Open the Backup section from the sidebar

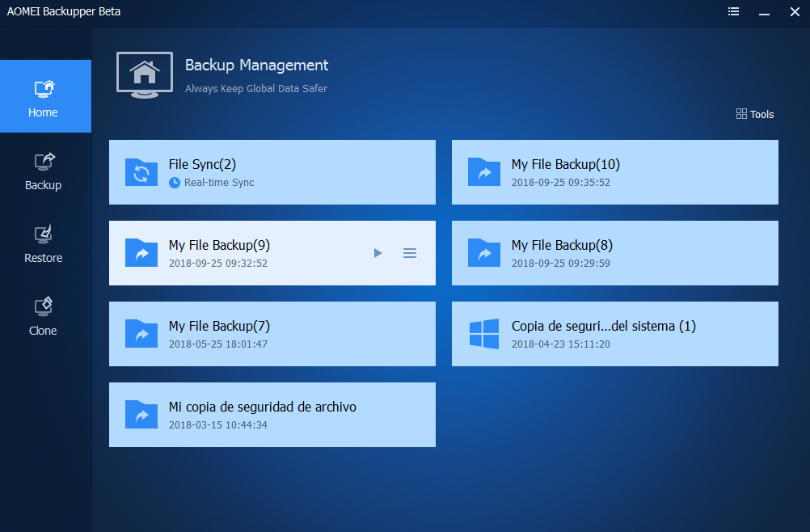tap(43, 161)
